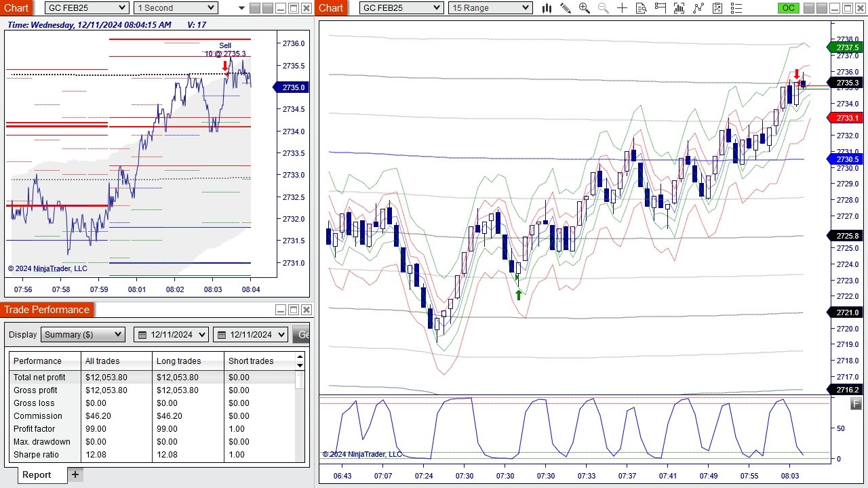The height and width of the screenshot is (488, 868).
Task: Open the Data Box icon
Action: [x=642, y=8]
